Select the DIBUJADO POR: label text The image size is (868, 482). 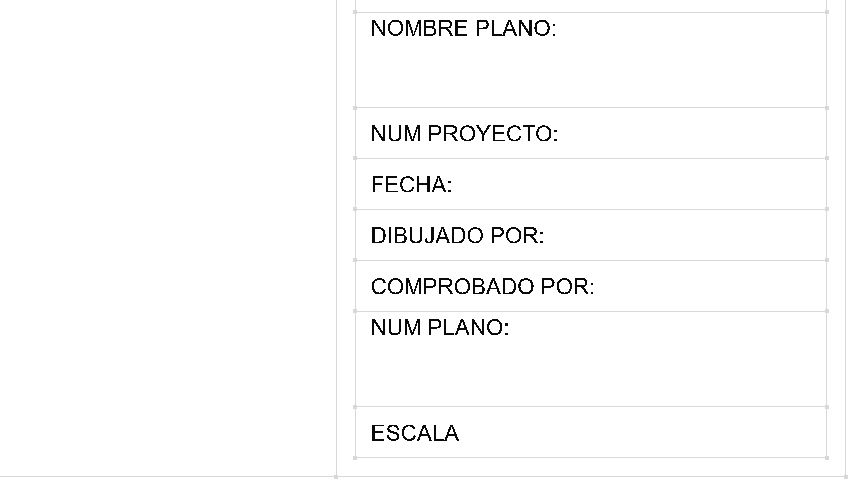[457, 235]
